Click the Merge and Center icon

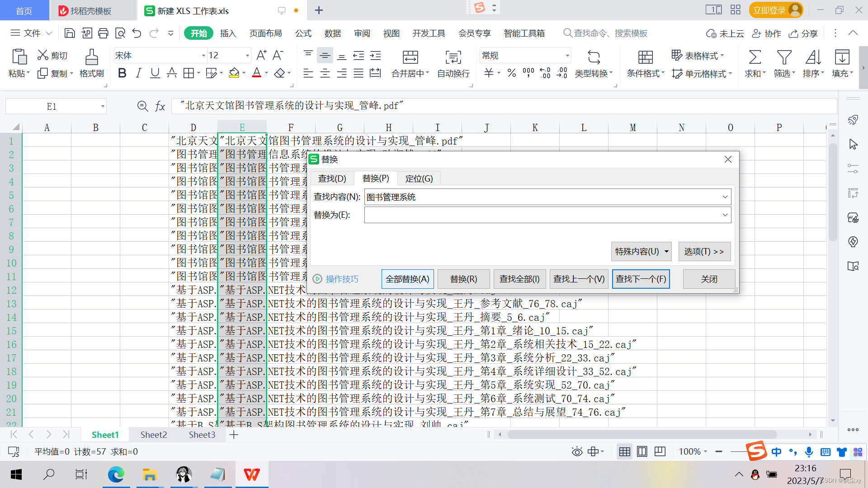point(410,58)
